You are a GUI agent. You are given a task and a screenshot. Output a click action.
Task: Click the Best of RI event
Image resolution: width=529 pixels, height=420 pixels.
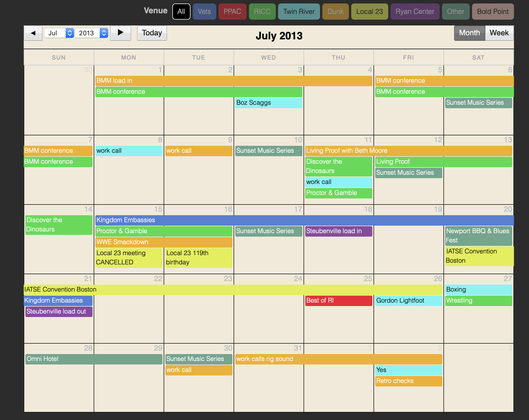(339, 301)
